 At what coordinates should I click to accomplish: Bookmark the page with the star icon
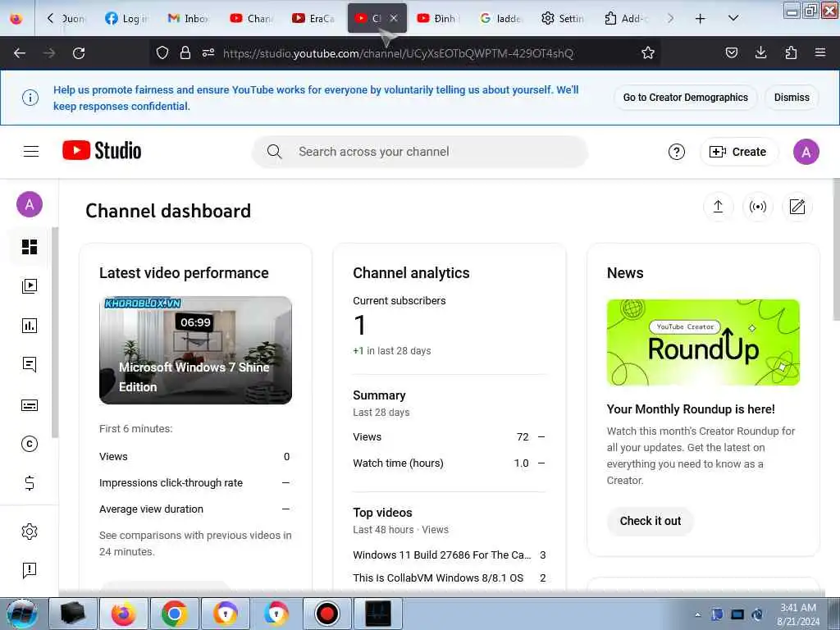(648, 53)
